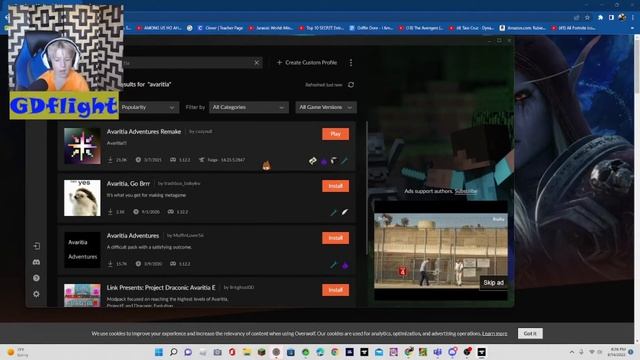Click the Avaritia, Go Brrr title
The height and width of the screenshot is (360, 640).
(x=128, y=184)
